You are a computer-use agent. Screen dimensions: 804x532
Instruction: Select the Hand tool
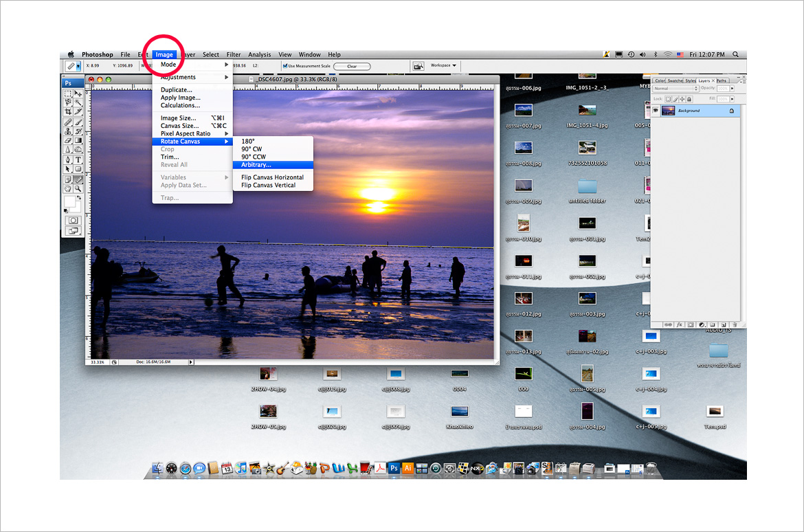(x=68, y=188)
